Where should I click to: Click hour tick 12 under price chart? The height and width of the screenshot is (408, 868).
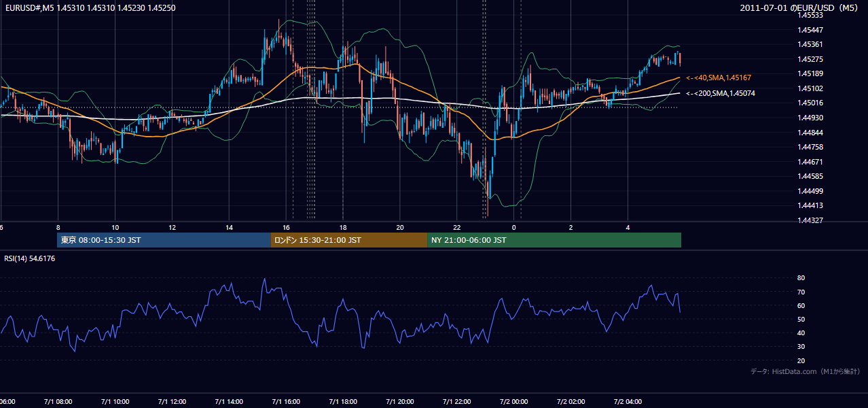click(173, 227)
